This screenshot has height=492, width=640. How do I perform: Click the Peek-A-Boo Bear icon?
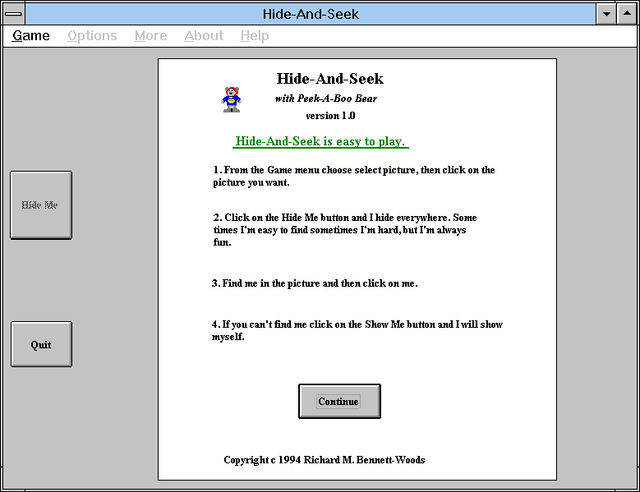231,99
